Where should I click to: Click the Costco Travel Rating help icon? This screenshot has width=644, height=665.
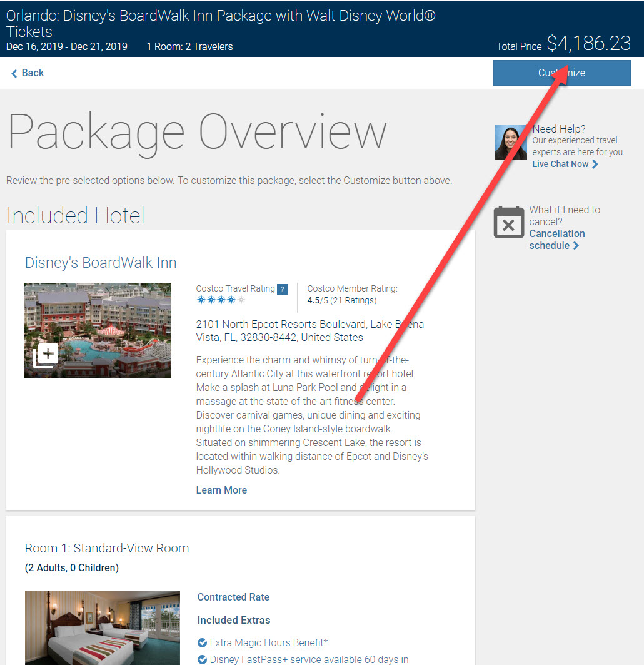[282, 289]
